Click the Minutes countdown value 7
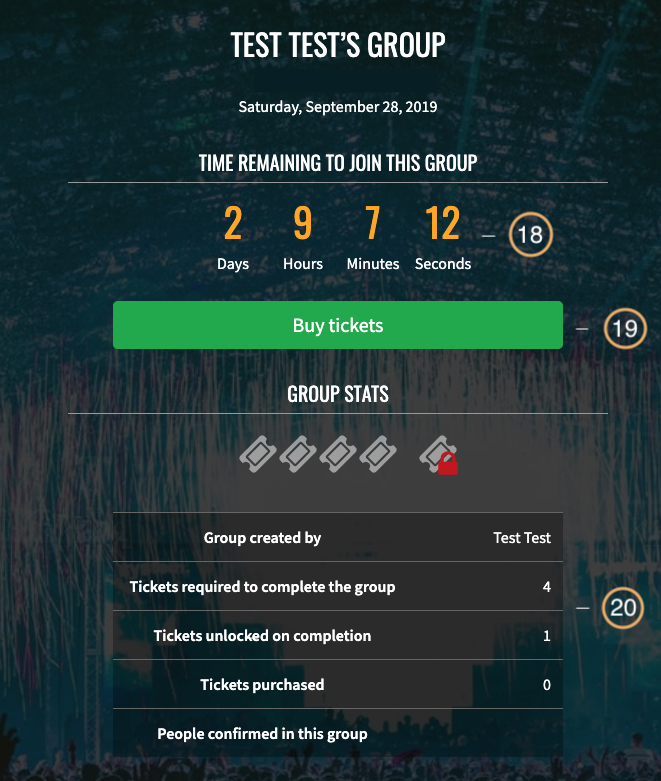661x781 pixels. point(373,223)
